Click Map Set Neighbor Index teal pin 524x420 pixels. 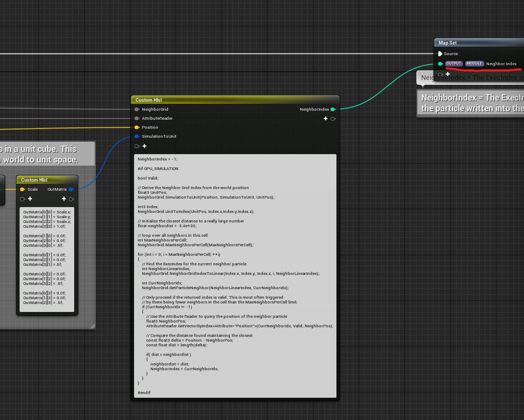440,64
